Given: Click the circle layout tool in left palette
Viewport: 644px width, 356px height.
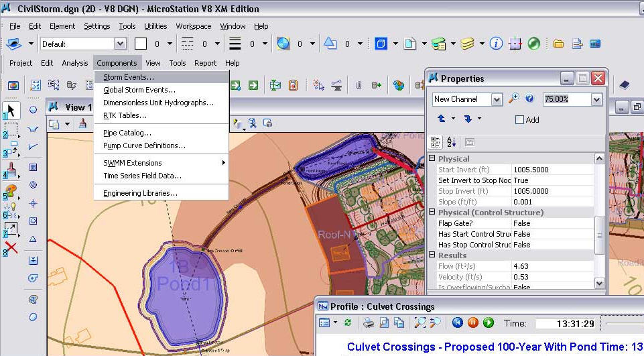Looking at the screenshot, I should [34, 110].
